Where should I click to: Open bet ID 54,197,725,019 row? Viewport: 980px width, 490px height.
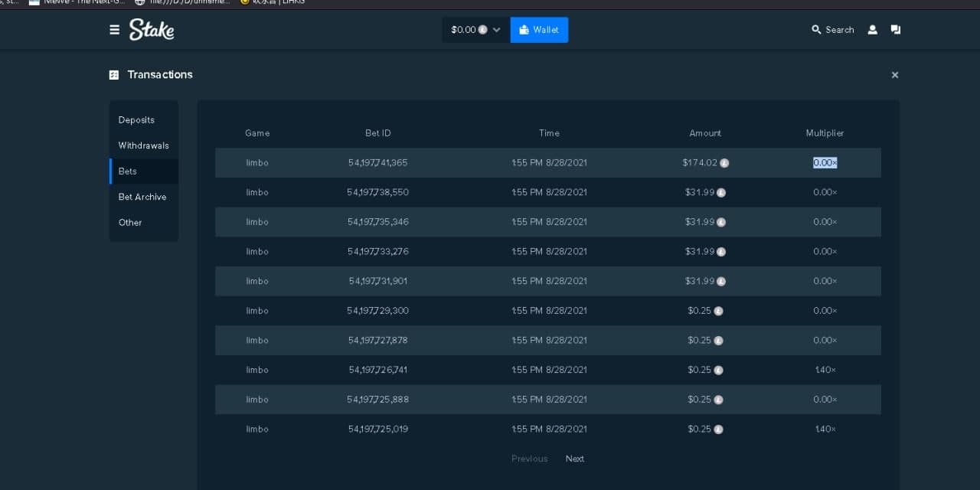point(377,430)
